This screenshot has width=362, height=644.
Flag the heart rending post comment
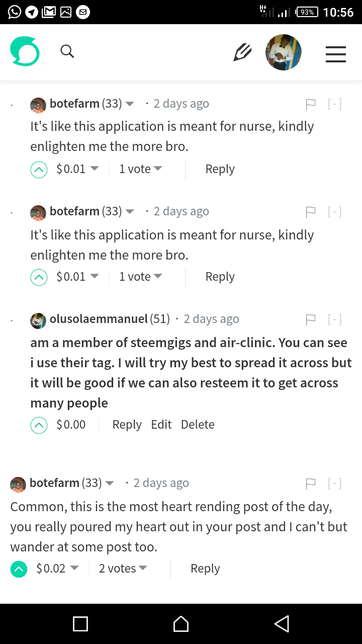pyautogui.click(x=311, y=484)
